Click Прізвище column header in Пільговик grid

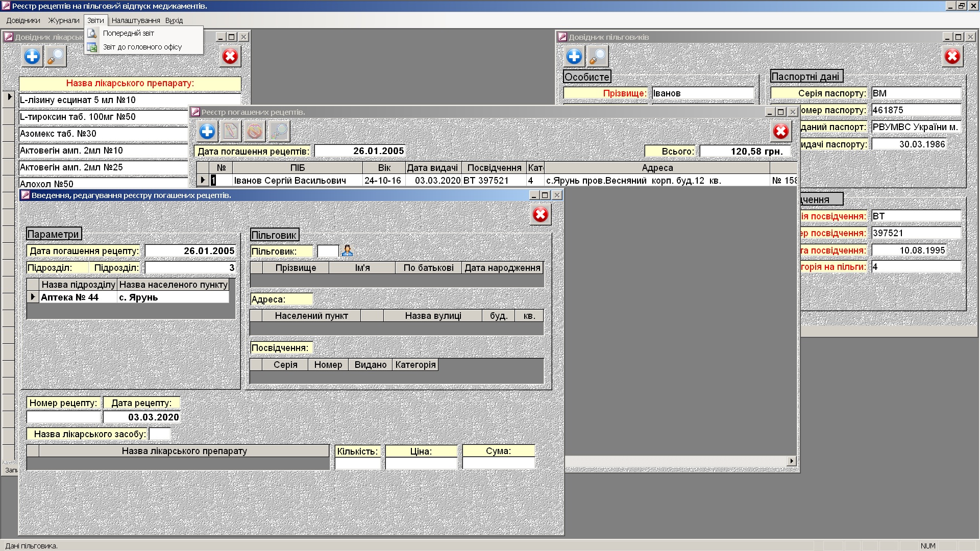coord(296,268)
